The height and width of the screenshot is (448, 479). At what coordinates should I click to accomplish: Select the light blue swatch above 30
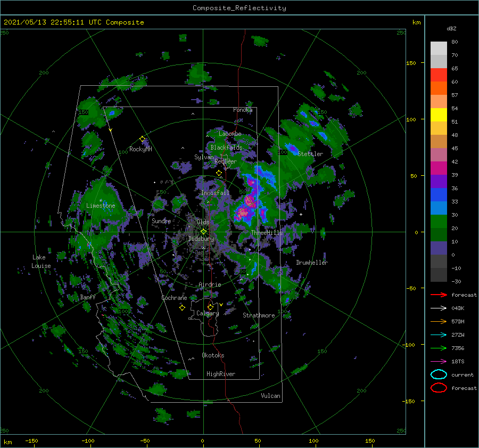coord(439,208)
